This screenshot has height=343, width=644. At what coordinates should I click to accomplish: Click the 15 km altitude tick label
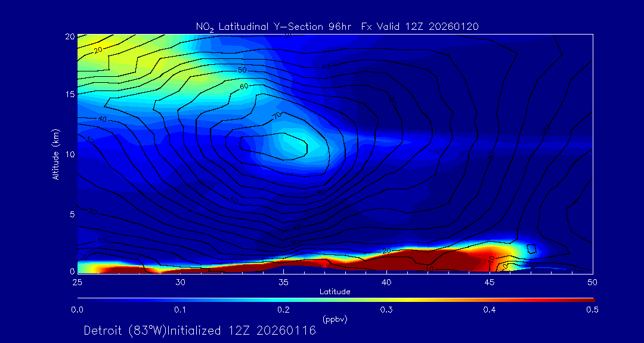pos(68,95)
